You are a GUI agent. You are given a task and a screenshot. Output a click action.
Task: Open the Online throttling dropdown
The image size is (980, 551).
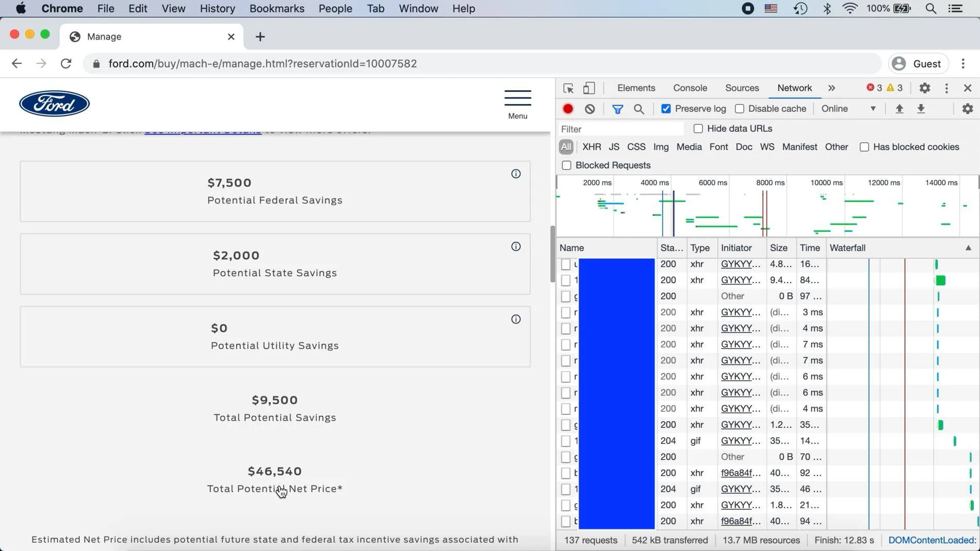tap(848, 109)
